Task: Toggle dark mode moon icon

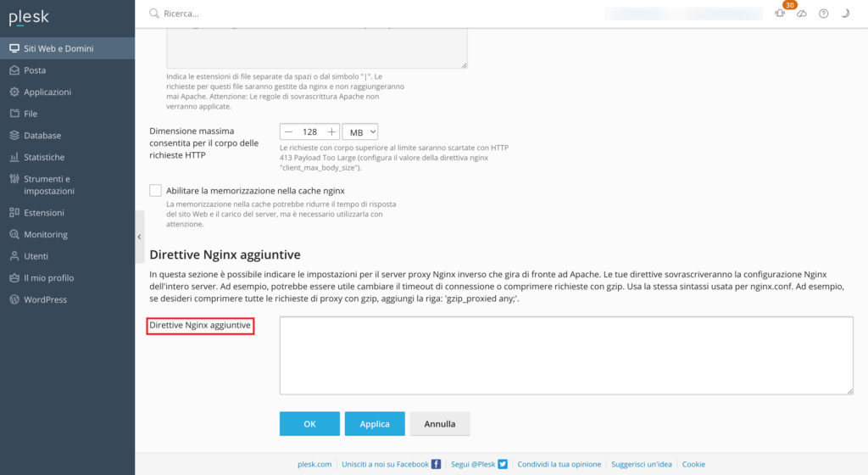Action: coord(845,14)
